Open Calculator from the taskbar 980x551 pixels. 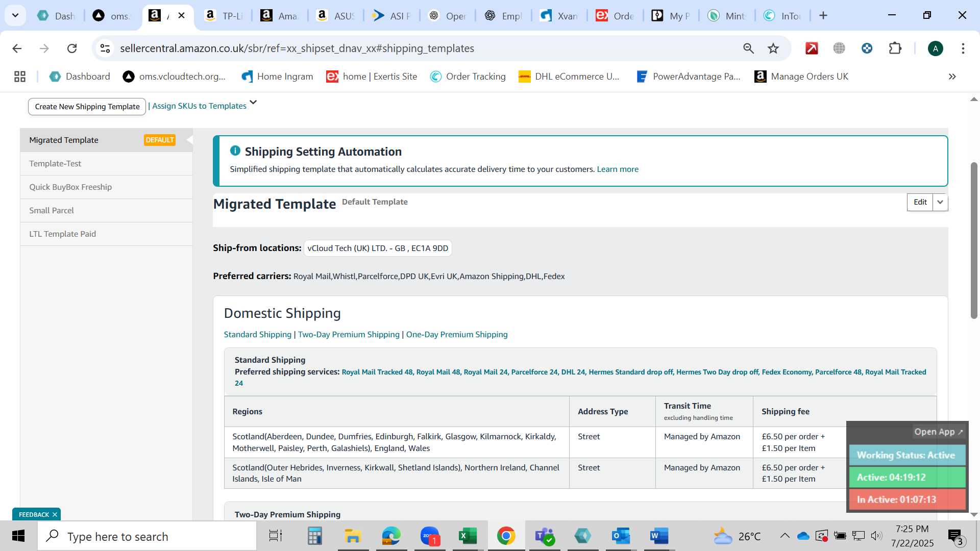(314, 536)
